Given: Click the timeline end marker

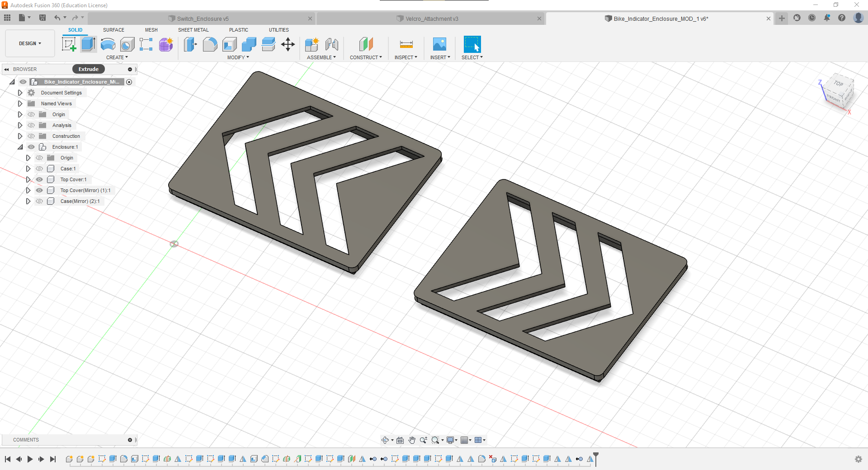Looking at the screenshot, I should pos(596,457).
